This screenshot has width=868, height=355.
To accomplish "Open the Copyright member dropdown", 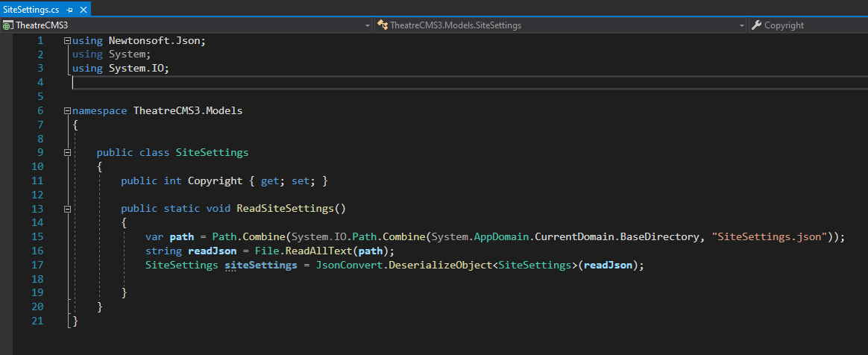I will pyautogui.click(x=808, y=25).
